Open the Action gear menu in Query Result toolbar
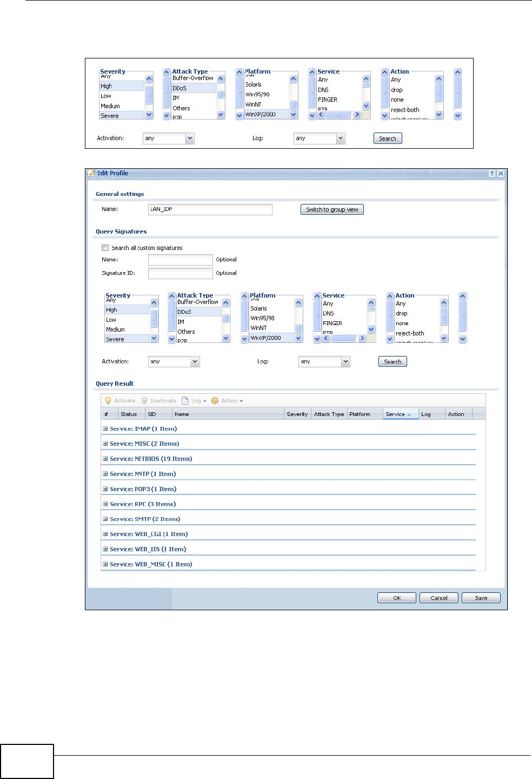Viewport: 532px width, 779px height. 227,401
